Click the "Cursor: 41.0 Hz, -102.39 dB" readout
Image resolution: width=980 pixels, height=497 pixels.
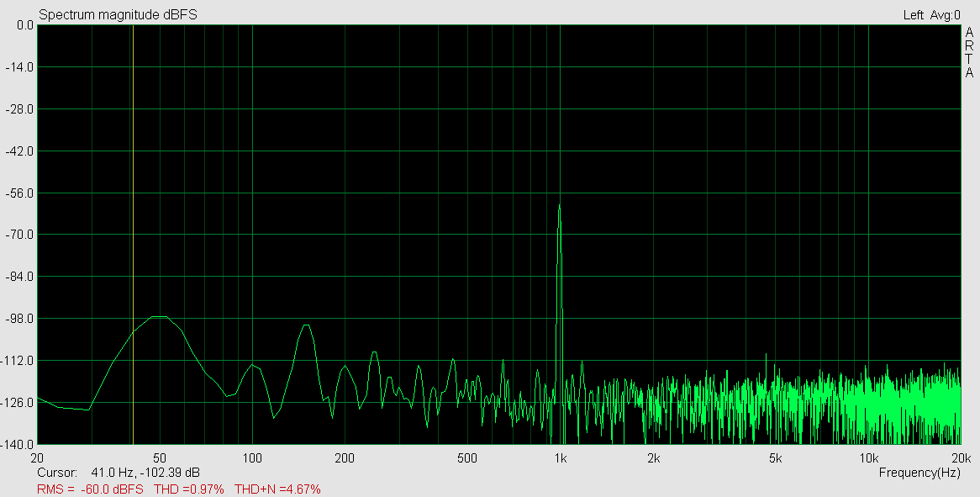point(119,473)
